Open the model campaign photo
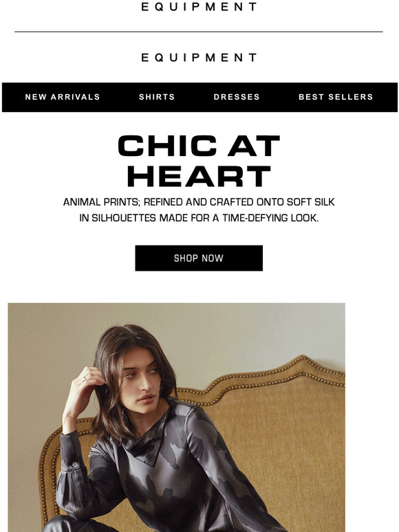 pos(177,417)
